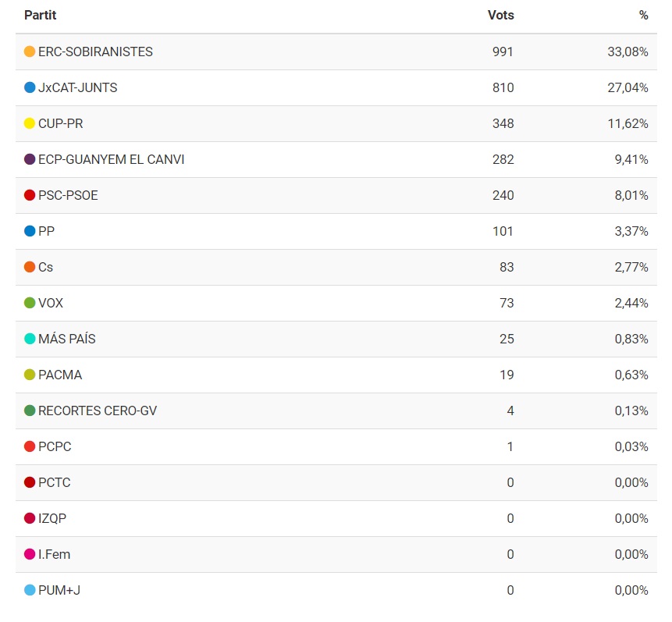Screen dimensions: 672x622
Task: Select the Cs party name
Action: (x=45, y=267)
